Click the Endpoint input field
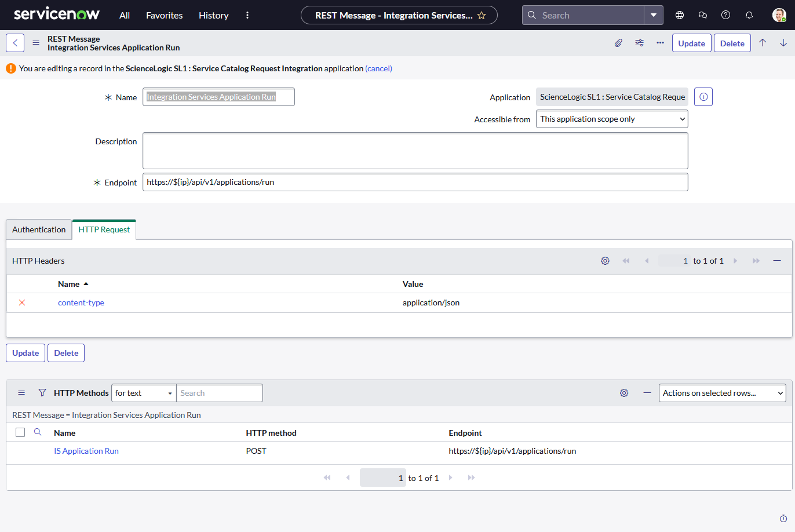 coord(415,182)
